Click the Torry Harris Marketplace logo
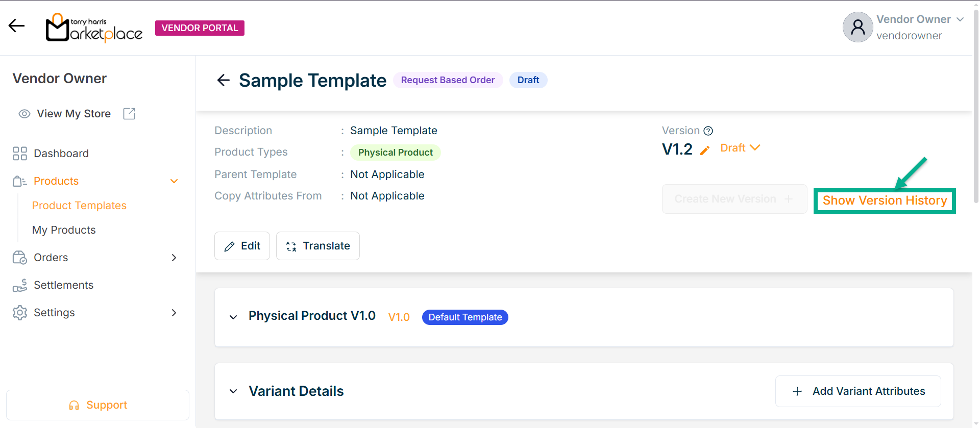 (x=94, y=28)
